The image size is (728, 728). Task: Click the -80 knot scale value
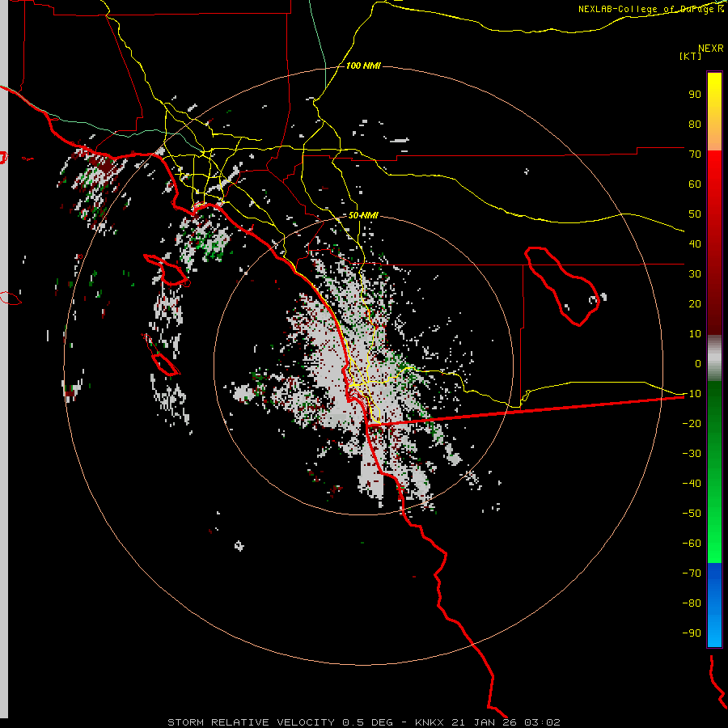coord(692,603)
